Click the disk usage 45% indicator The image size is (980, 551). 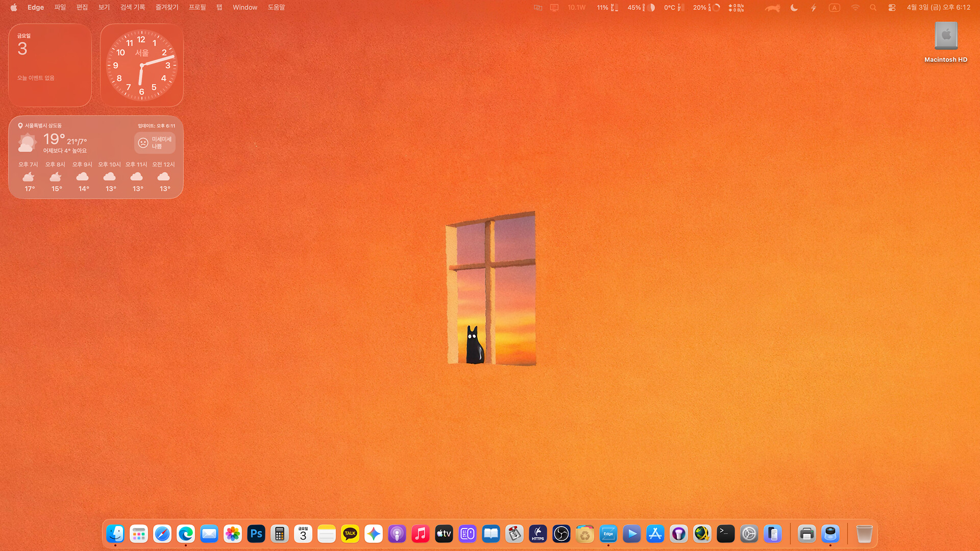(641, 8)
